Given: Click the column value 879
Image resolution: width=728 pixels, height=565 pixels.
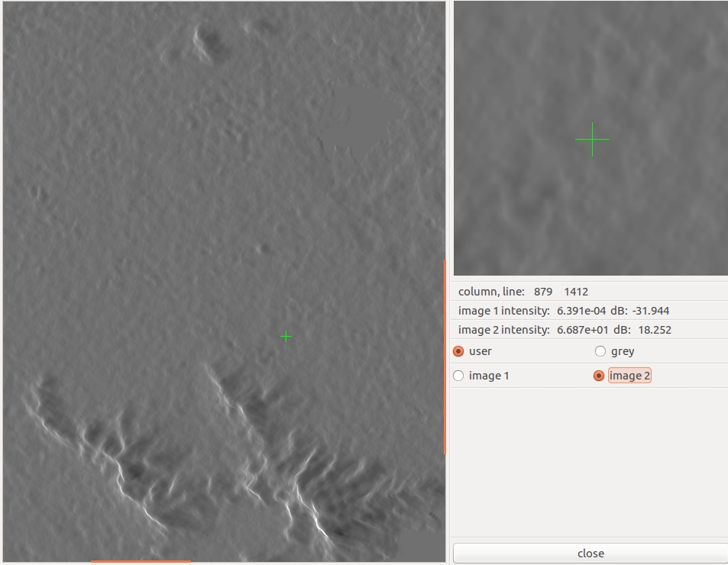Looking at the screenshot, I should click(x=543, y=292).
